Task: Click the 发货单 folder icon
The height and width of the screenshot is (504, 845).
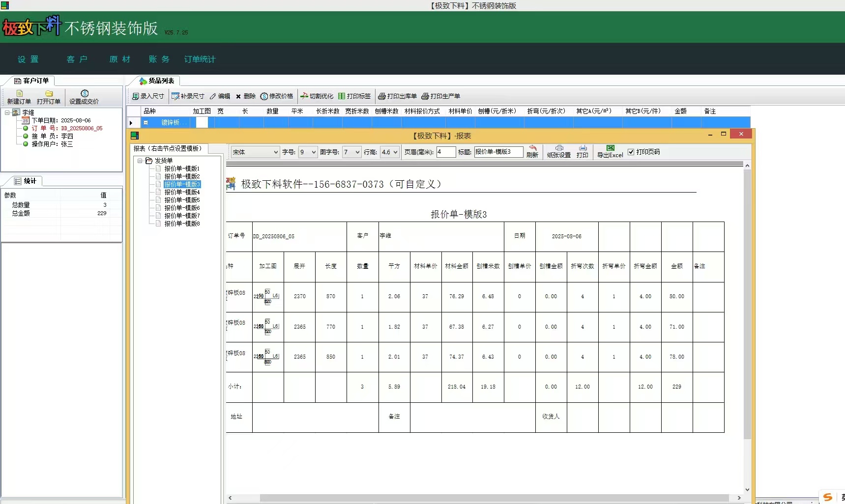Action: tap(149, 161)
